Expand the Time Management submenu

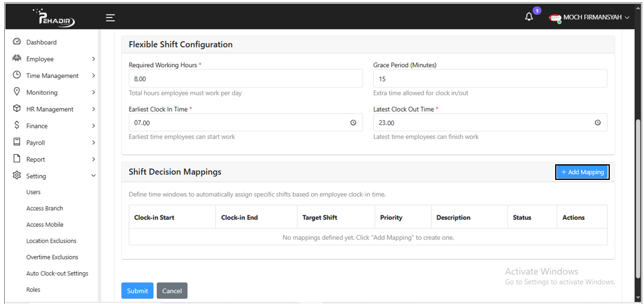[x=94, y=76]
